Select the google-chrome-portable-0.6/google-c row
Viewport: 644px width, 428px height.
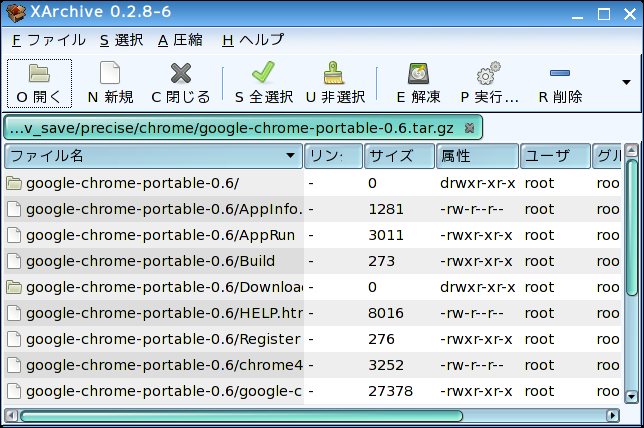[x=313, y=391]
